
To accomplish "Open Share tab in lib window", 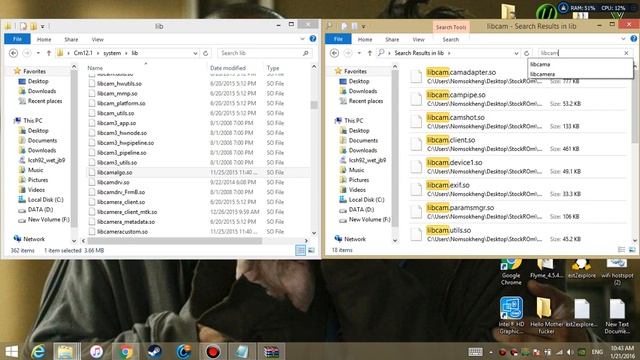I will 71,39.
